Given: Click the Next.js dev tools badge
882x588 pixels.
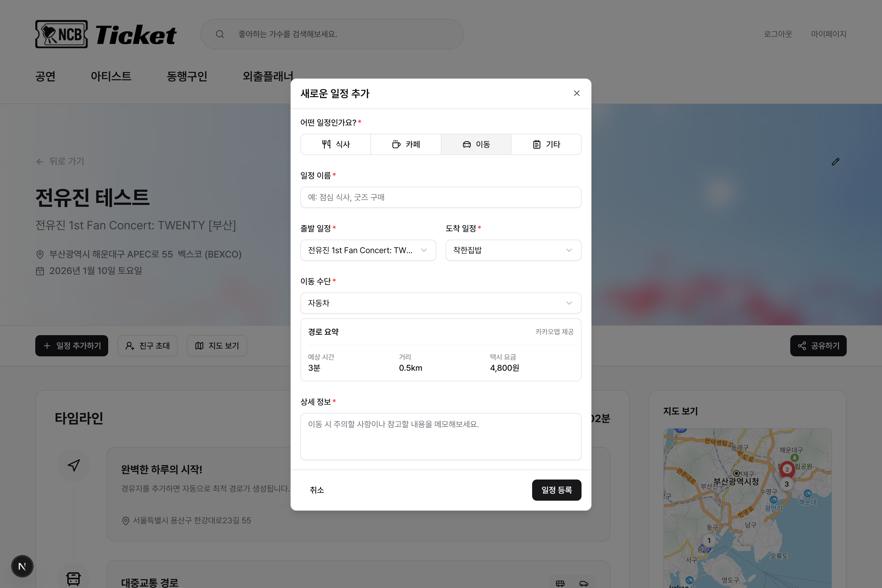Looking at the screenshot, I should [22, 566].
